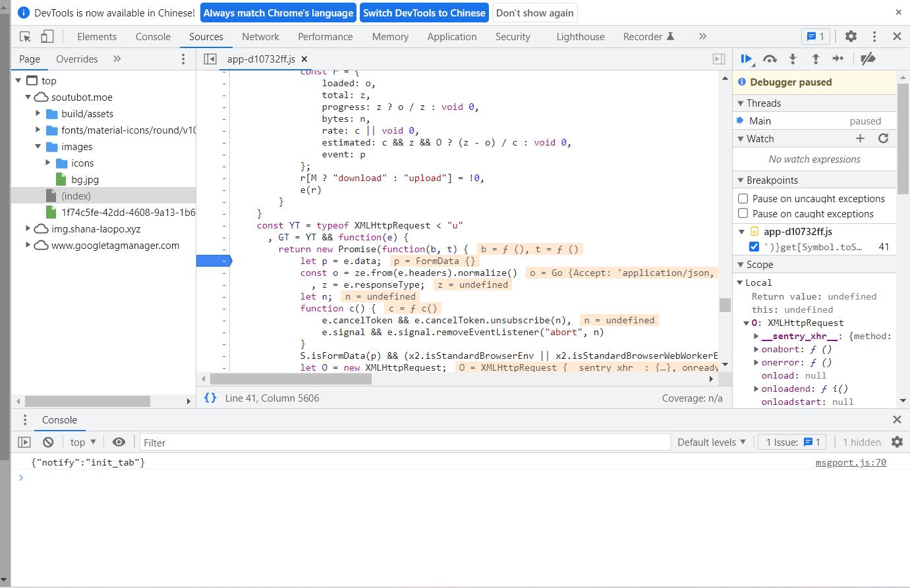
Task: Switch to the Elements tab
Action: (97, 37)
